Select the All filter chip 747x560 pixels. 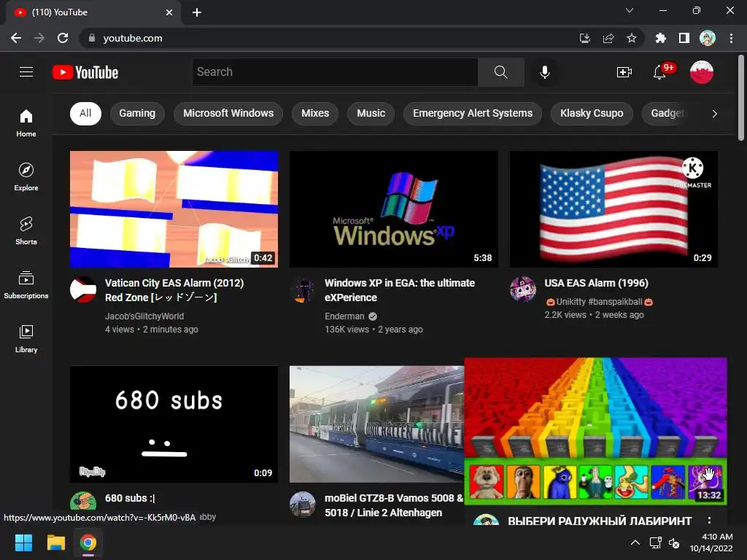point(86,113)
